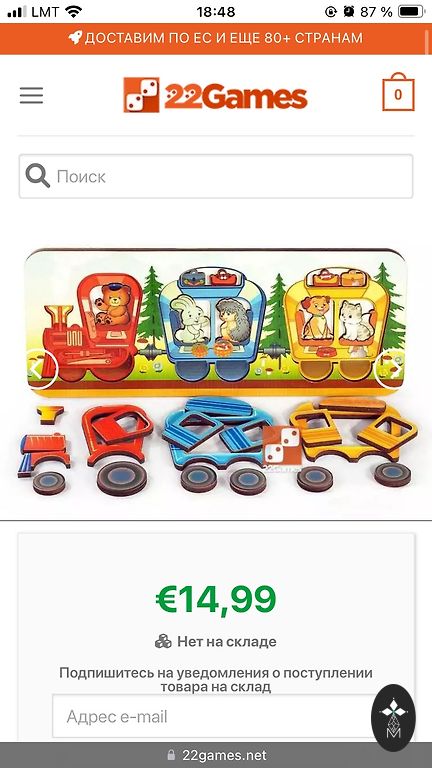
Task: Tap the stock boxes icon
Action: (x=164, y=642)
